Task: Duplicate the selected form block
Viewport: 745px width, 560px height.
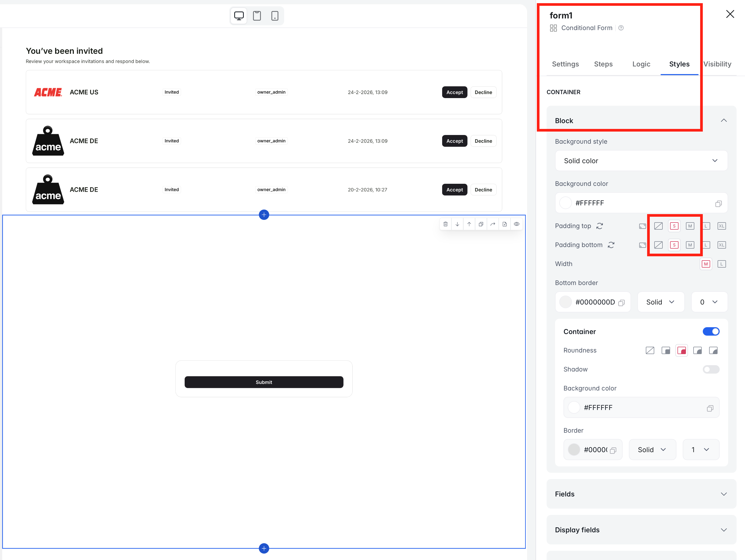Action: (x=481, y=224)
